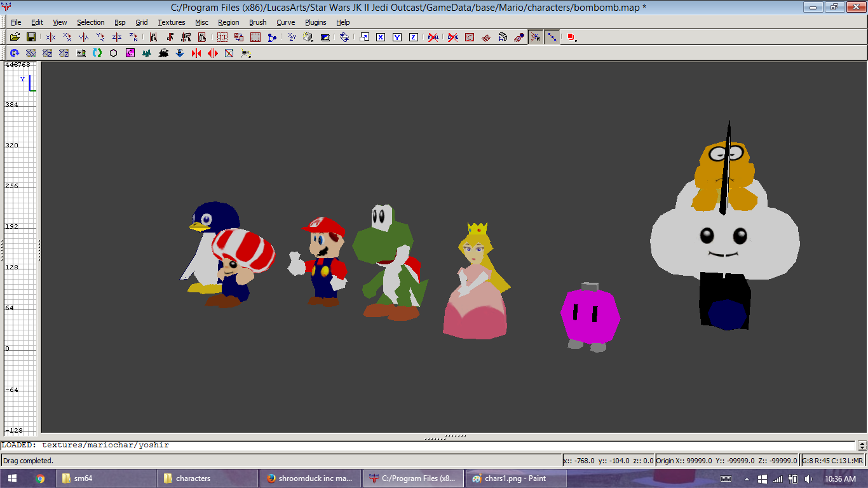868x488 pixels.
Task: Click the green pine trees icon
Action: click(147, 53)
